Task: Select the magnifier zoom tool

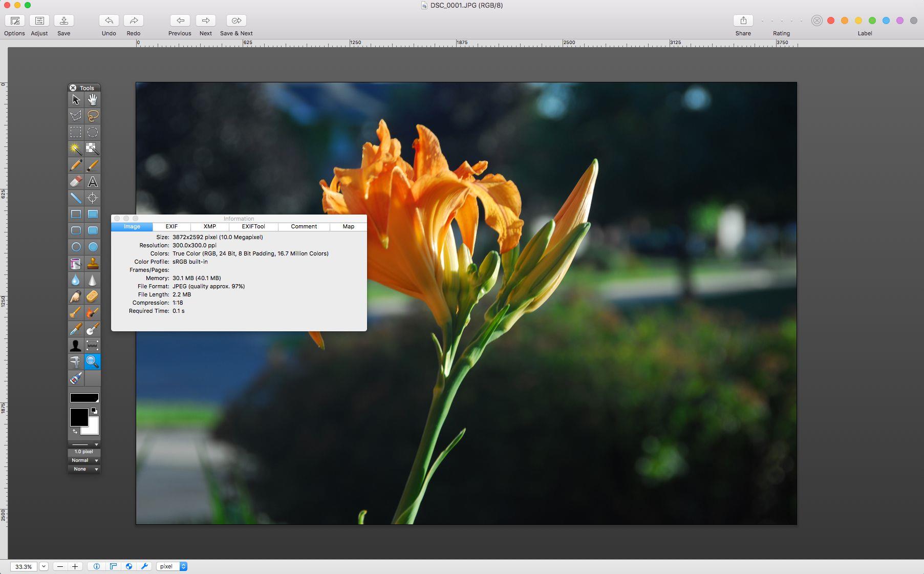Action: click(x=93, y=362)
